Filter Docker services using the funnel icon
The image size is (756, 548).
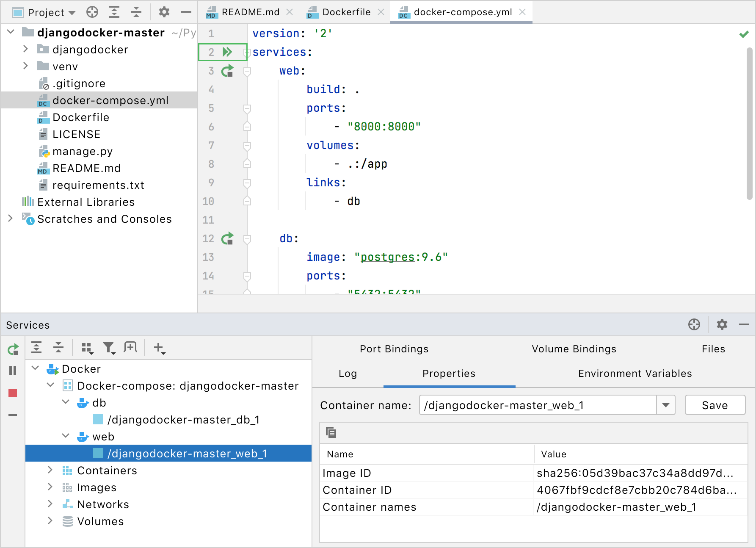(x=109, y=347)
